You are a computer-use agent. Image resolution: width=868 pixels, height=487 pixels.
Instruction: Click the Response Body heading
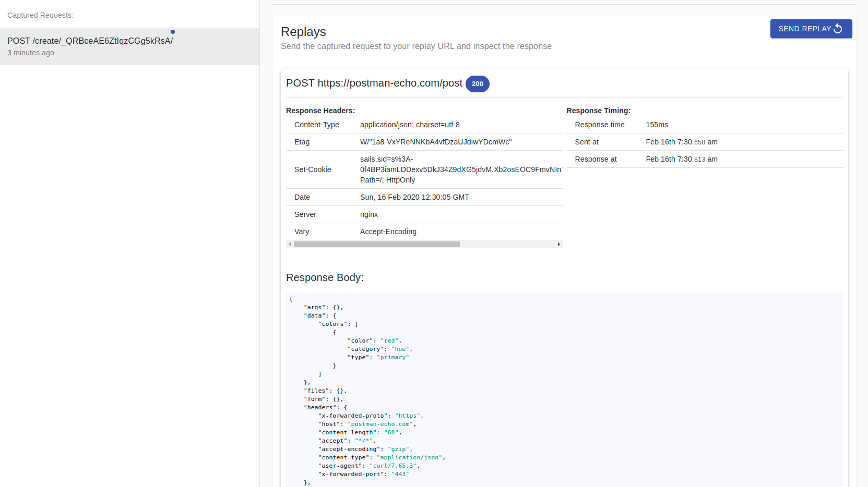(x=325, y=277)
